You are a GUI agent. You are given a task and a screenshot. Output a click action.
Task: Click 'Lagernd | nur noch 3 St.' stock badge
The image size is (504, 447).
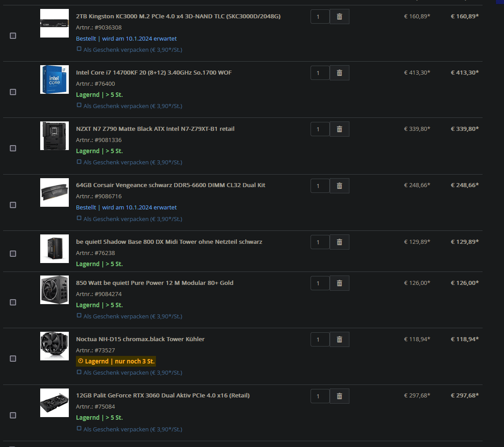tap(116, 361)
